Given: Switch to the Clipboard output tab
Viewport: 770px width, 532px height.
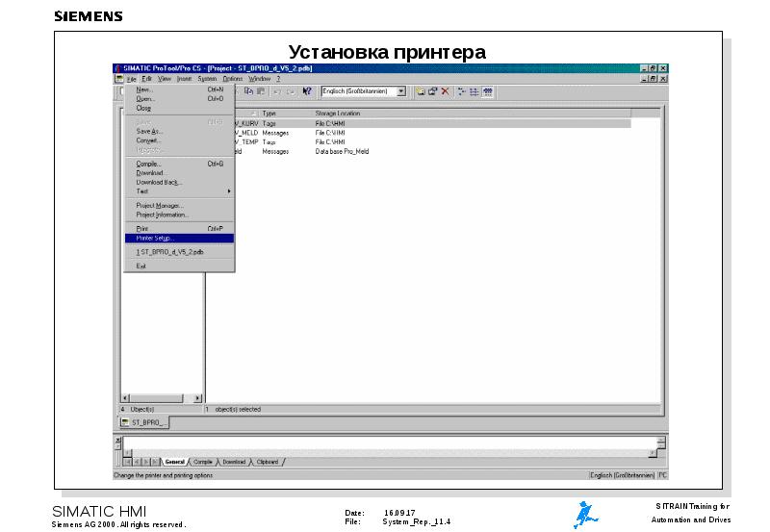Looking at the screenshot, I should pos(267,462).
